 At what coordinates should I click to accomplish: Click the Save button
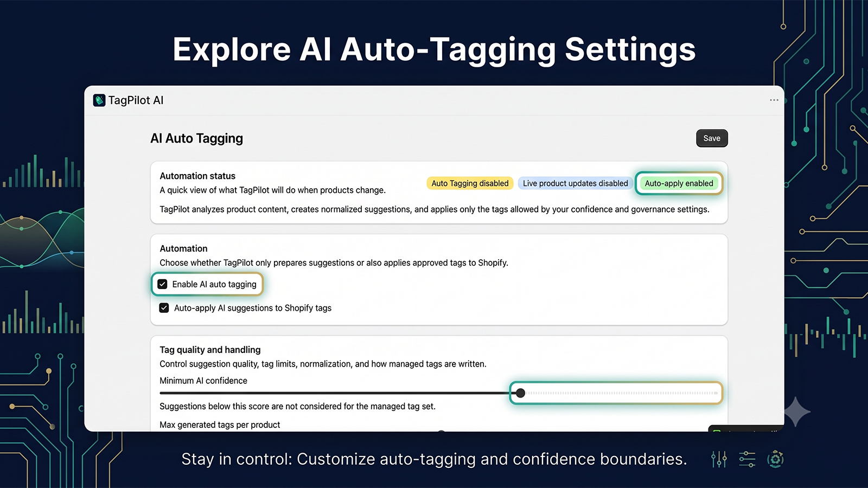(x=712, y=138)
